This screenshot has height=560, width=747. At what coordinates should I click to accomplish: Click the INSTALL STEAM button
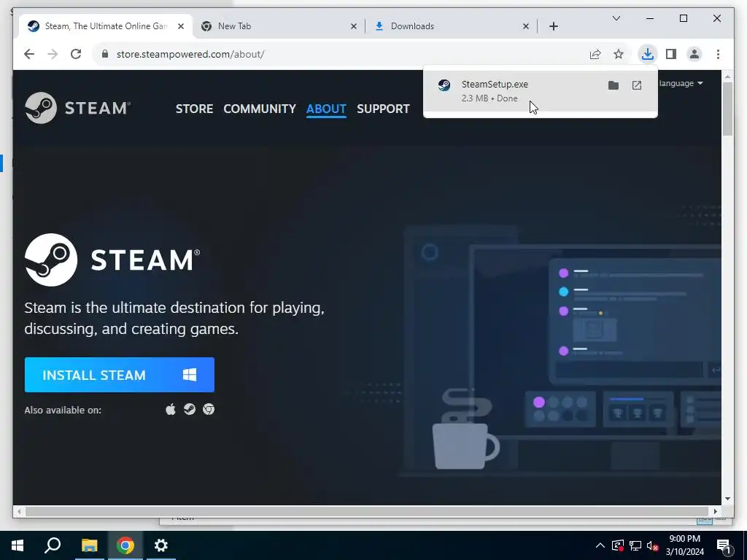[120, 375]
